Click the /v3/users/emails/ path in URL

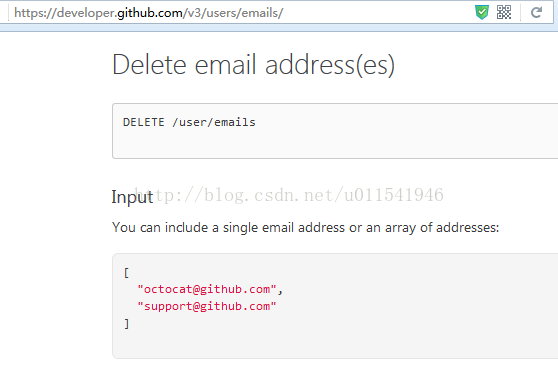(233, 13)
